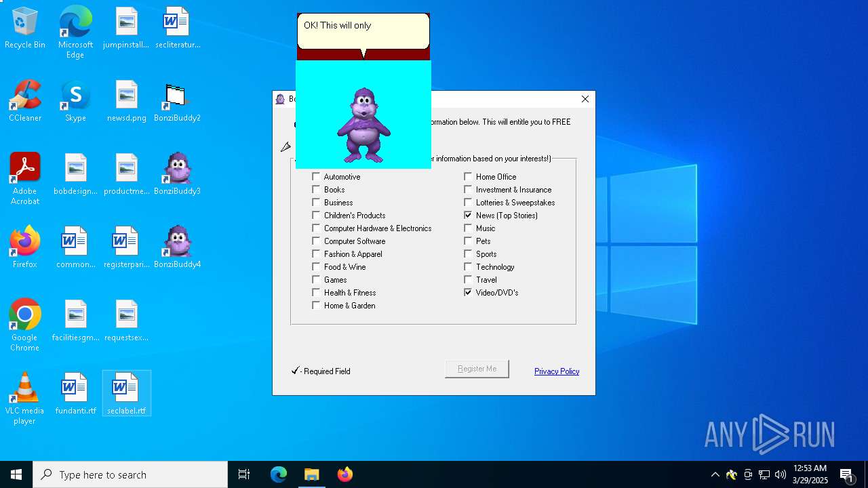
Task: Open the BonziBuddy2 shortcut icon
Action: pyautogui.click(x=178, y=102)
